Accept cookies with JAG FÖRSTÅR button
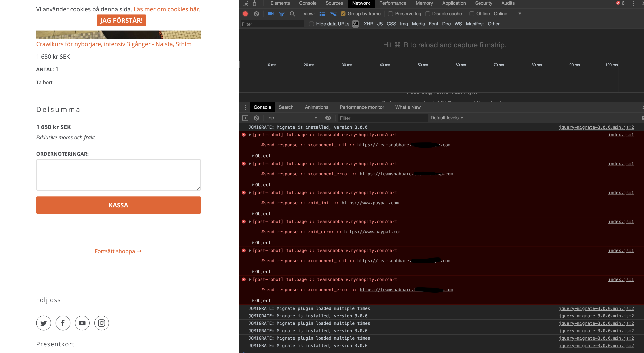Image resolution: width=644 pixels, height=353 pixels. coord(121,20)
